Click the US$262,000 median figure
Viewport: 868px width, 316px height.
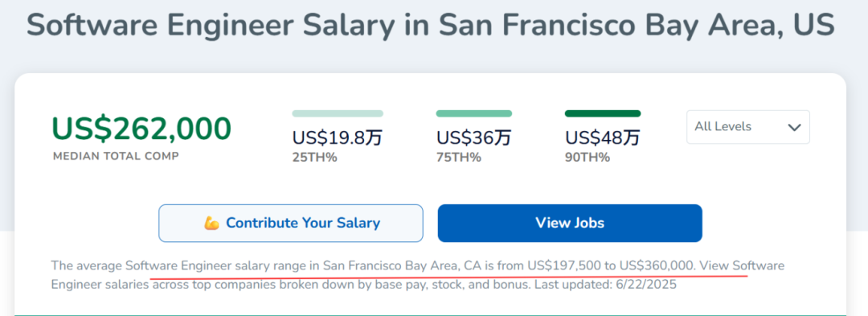click(x=141, y=129)
